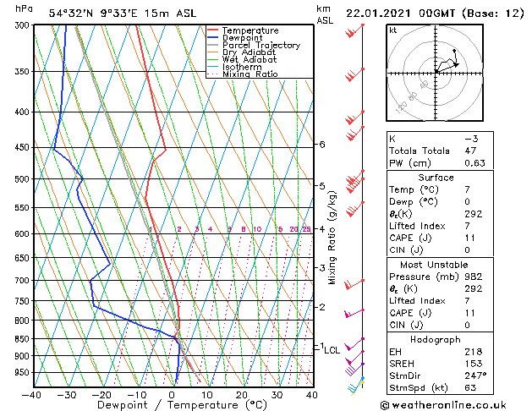Click the red Temperature line swatch in legend
Viewport: 532px width, 411px height.
click(x=212, y=30)
